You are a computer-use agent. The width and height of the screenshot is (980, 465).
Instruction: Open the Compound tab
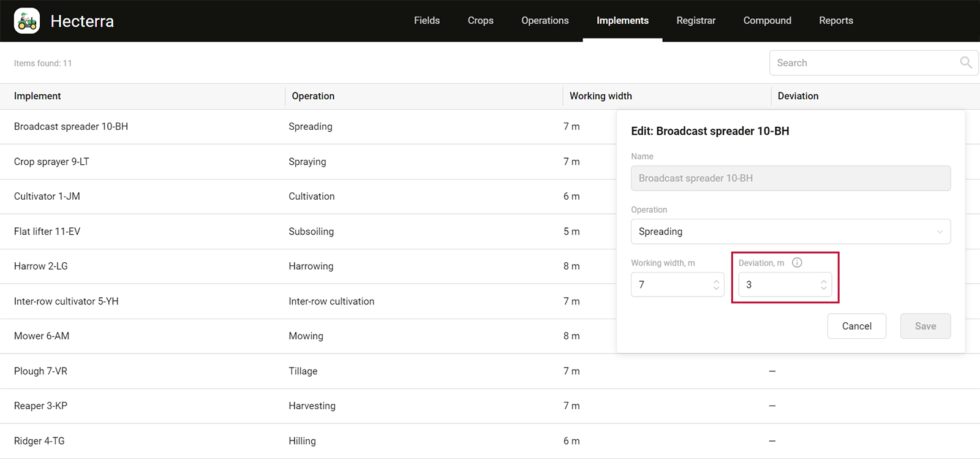767,21
